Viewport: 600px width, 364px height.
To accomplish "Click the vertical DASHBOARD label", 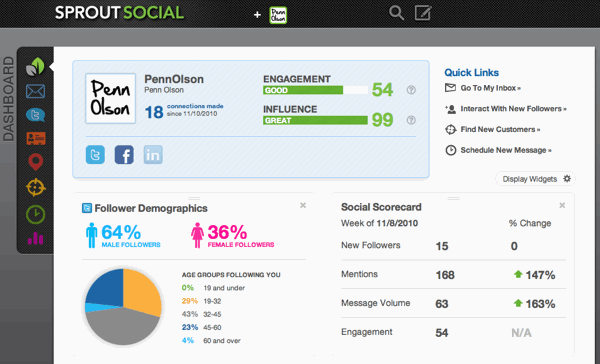I will coord(8,99).
